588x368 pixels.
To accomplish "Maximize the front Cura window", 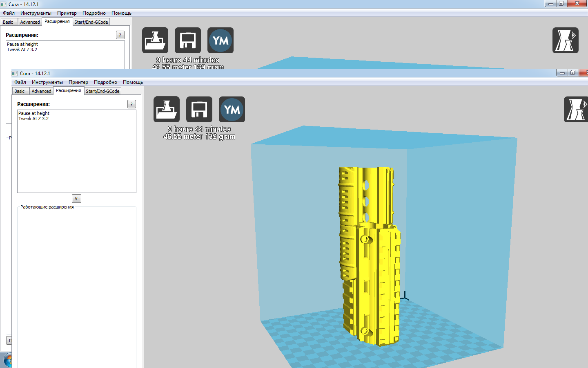I will (x=573, y=73).
